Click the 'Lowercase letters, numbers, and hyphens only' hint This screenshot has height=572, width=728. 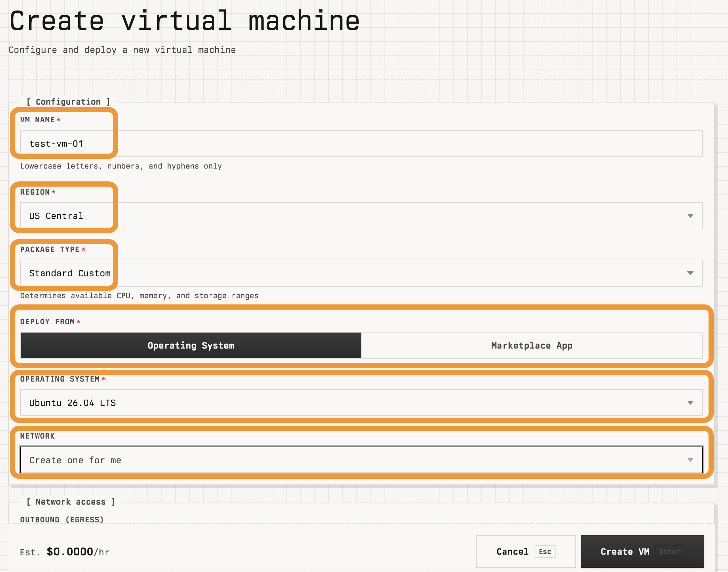point(121,166)
